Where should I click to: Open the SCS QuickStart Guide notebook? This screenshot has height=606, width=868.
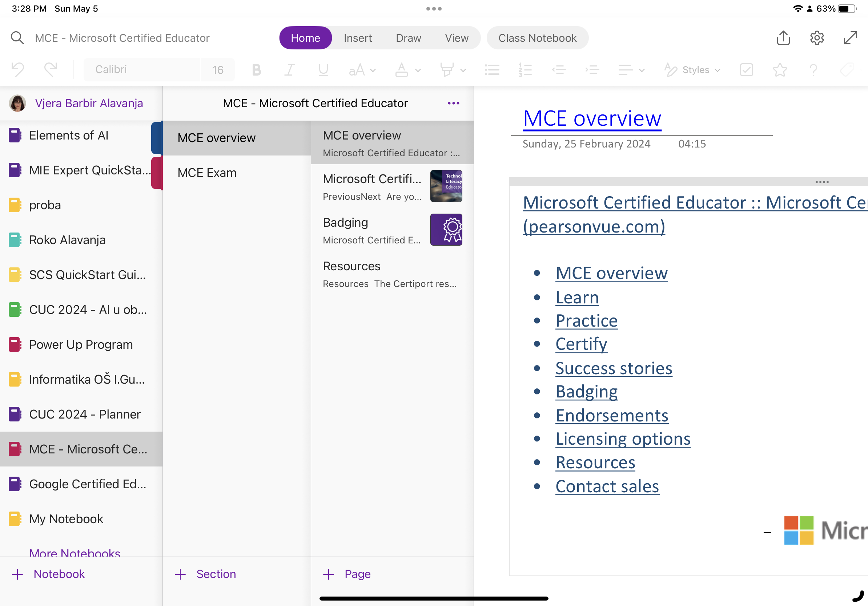coord(81,275)
